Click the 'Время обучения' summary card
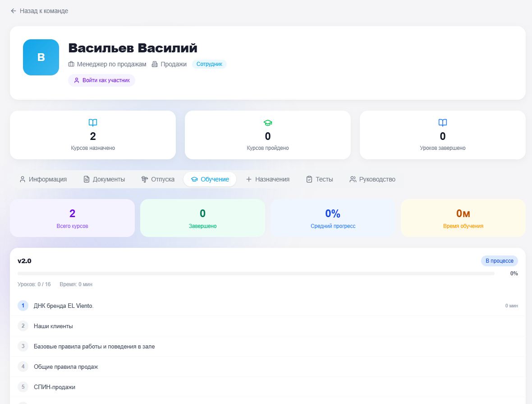The height and width of the screenshot is (404, 532). click(463, 218)
